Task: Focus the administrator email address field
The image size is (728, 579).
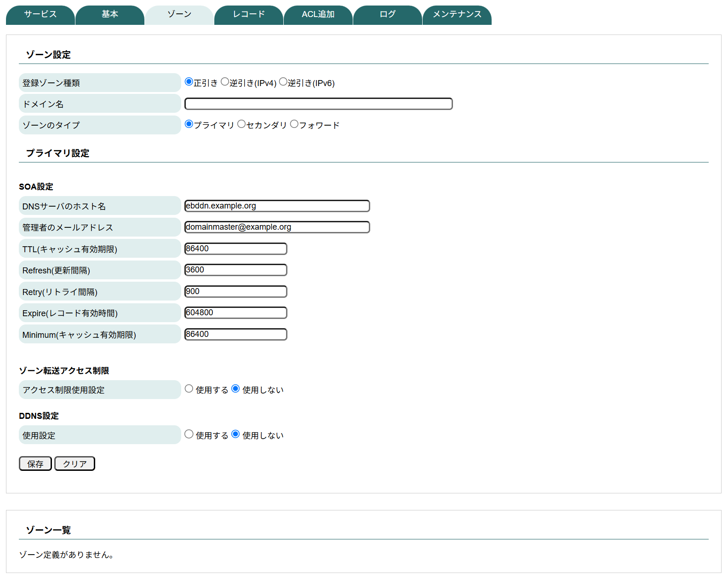Action: click(x=277, y=227)
